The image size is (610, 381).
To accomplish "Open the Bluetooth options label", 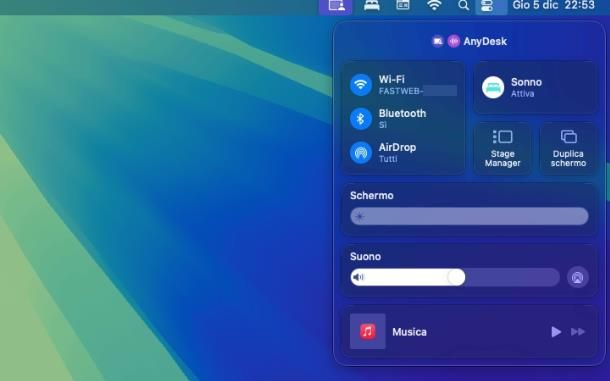I will pos(402,114).
